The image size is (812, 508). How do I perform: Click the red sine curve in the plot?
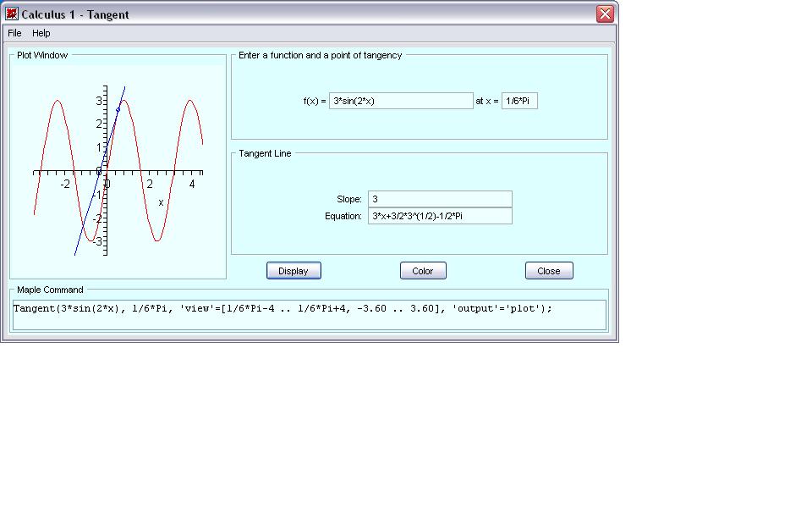coord(58,102)
